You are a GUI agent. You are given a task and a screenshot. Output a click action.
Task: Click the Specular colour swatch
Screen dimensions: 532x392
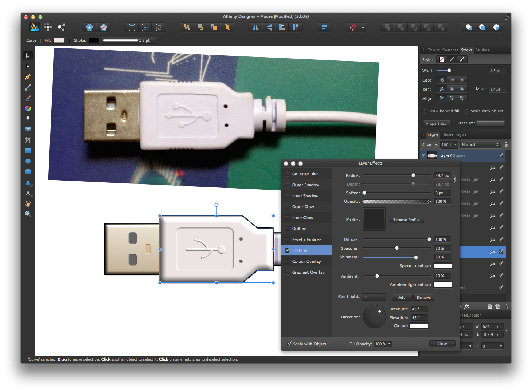pyautogui.click(x=443, y=266)
